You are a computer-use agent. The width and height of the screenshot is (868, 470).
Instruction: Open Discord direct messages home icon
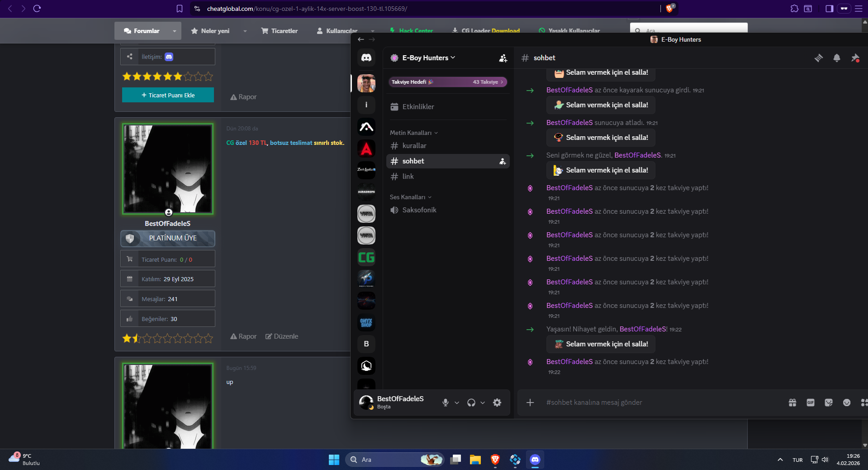click(366, 58)
